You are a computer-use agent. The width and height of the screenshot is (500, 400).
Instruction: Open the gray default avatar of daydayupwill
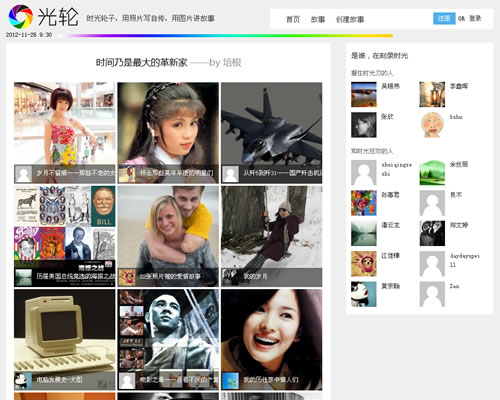coord(432,264)
